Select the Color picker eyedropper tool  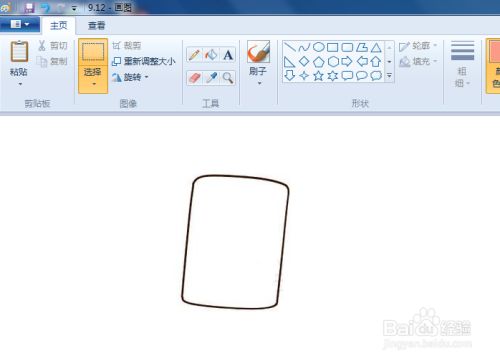[211, 78]
